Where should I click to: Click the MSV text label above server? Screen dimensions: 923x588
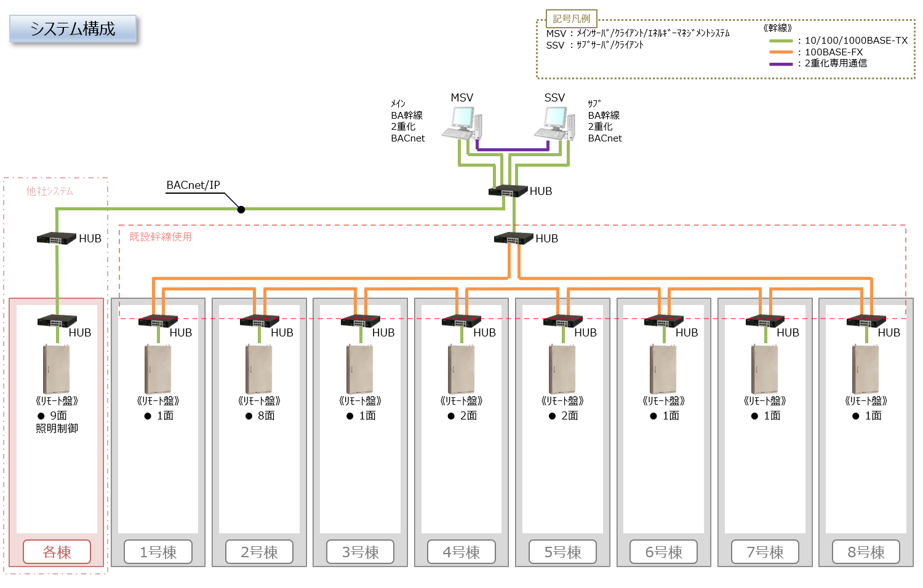(462, 98)
